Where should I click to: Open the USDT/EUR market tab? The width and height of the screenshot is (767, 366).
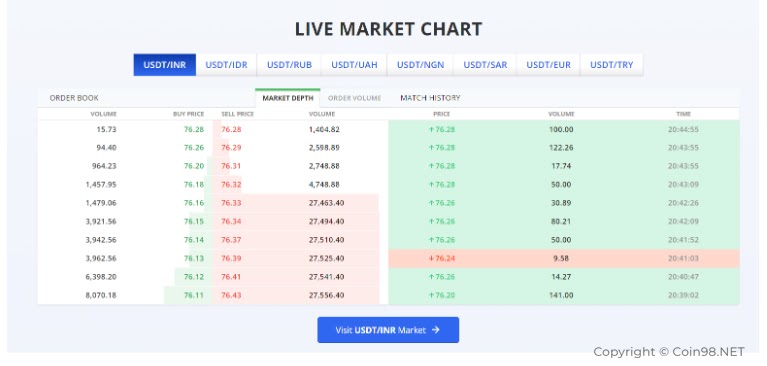(x=548, y=65)
